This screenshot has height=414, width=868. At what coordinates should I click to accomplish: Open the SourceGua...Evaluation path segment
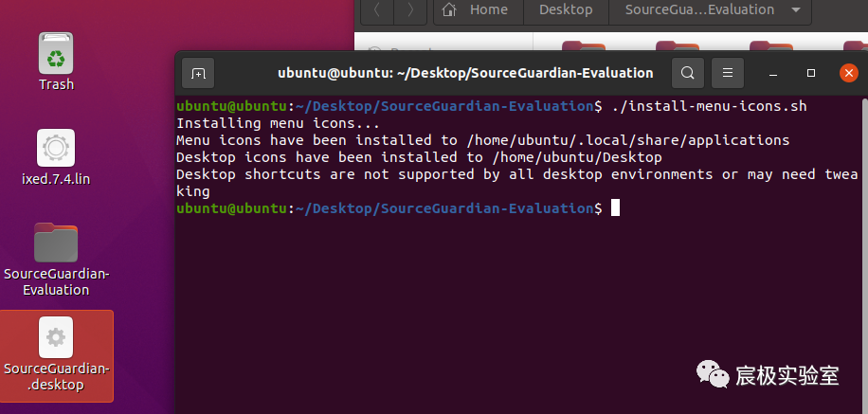tap(699, 10)
